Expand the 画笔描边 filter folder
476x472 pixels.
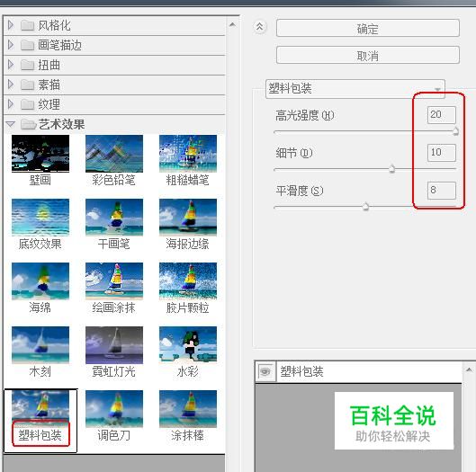[11, 45]
